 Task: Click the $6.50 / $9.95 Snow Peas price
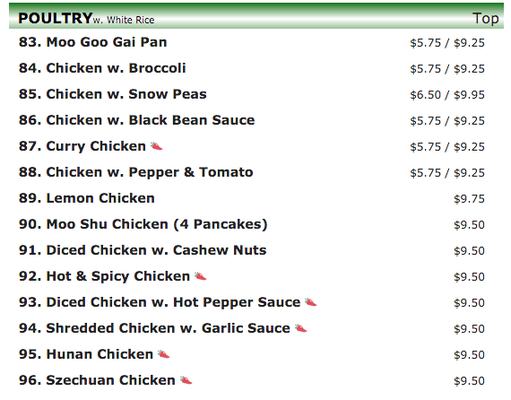click(x=447, y=95)
